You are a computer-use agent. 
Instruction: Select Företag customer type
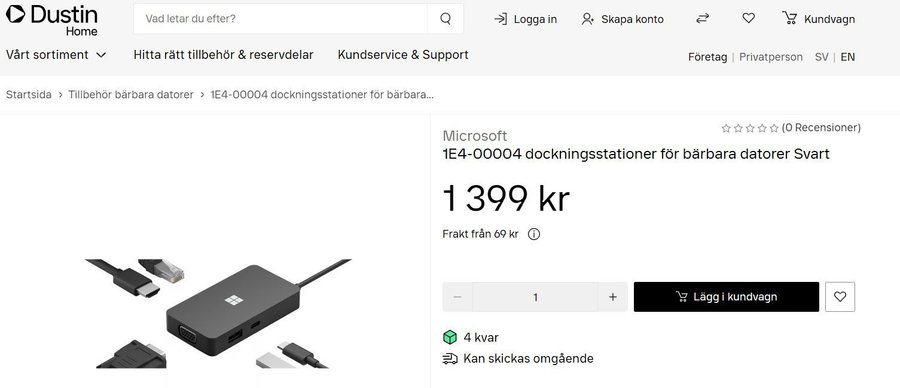708,57
